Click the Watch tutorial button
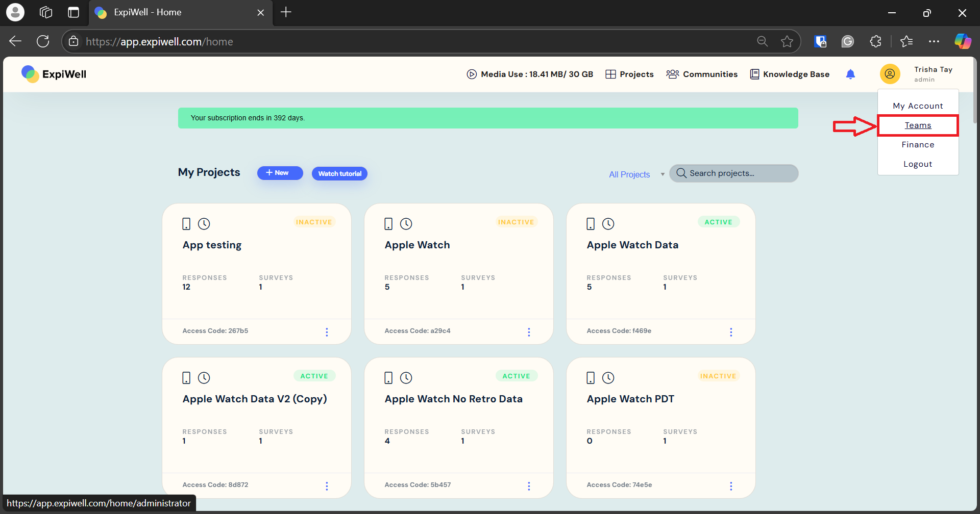This screenshot has height=514, width=980. (x=339, y=173)
